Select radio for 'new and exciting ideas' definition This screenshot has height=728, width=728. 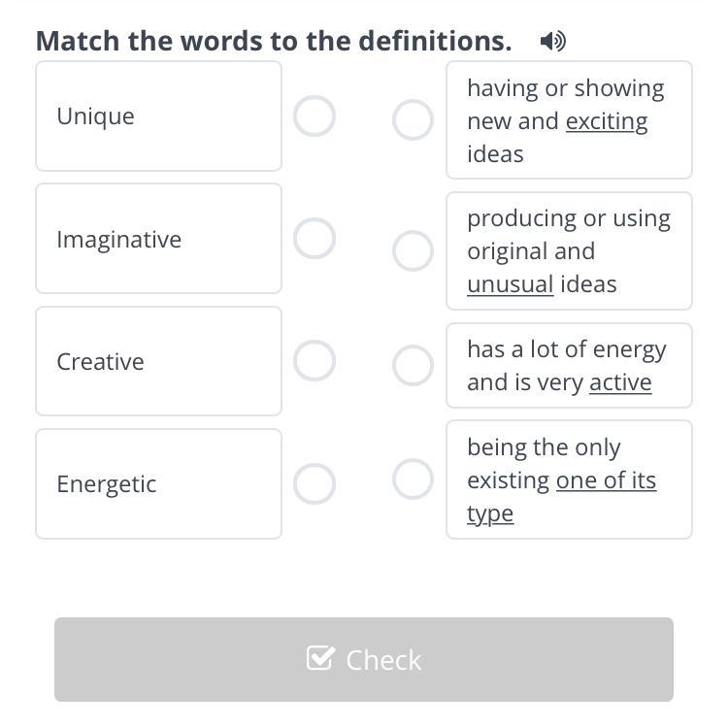pyautogui.click(x=413, y=120)
